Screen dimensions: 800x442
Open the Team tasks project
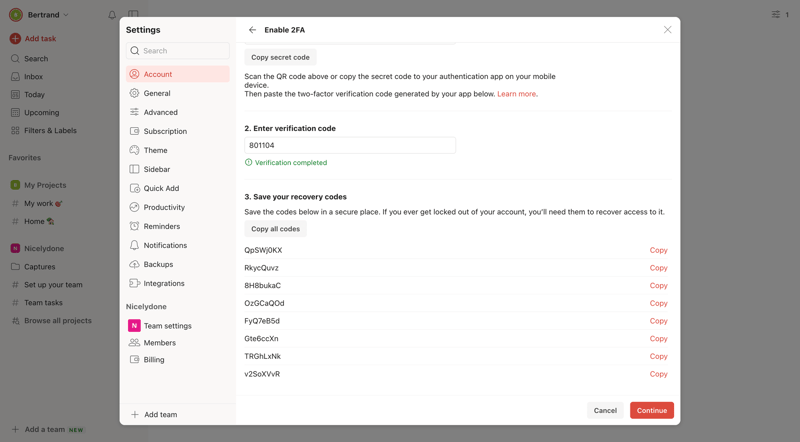pos(43,303)
